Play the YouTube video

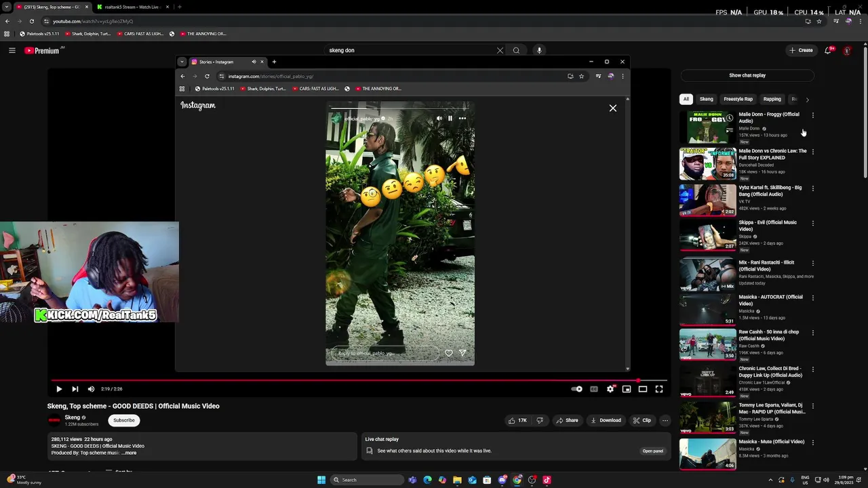59,389
